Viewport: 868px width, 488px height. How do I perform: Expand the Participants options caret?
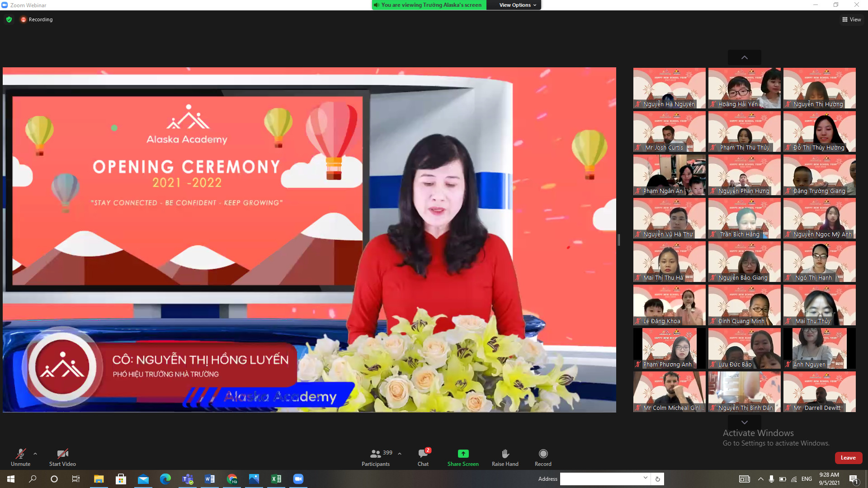400,454
